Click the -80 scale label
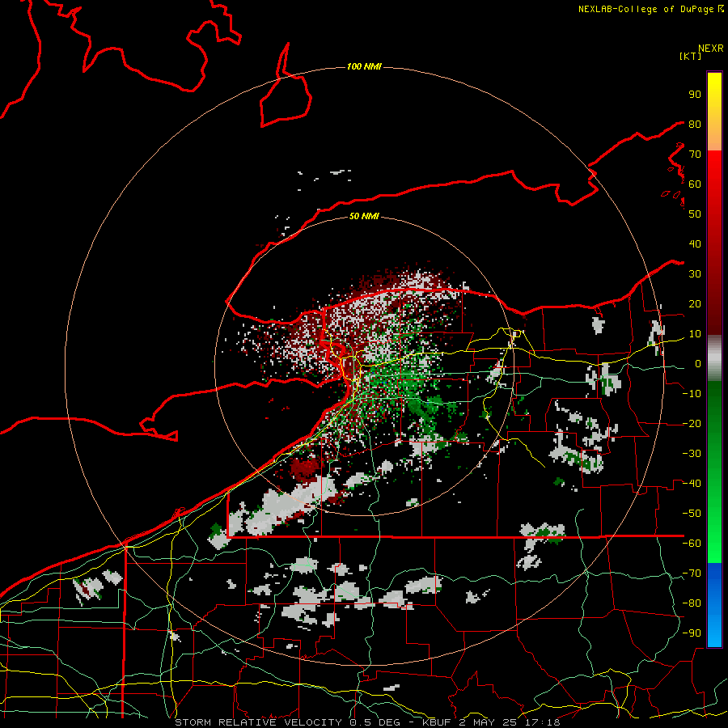The height and width of the screenshot is (728, 728). (x=692, y=603)
